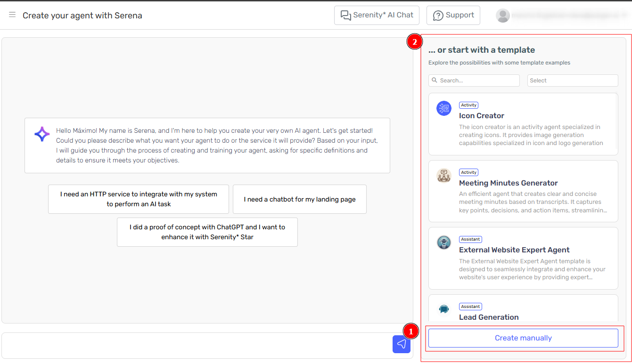Expand the user account dropdown menu

pyautogui.click(x=625, y=16)
